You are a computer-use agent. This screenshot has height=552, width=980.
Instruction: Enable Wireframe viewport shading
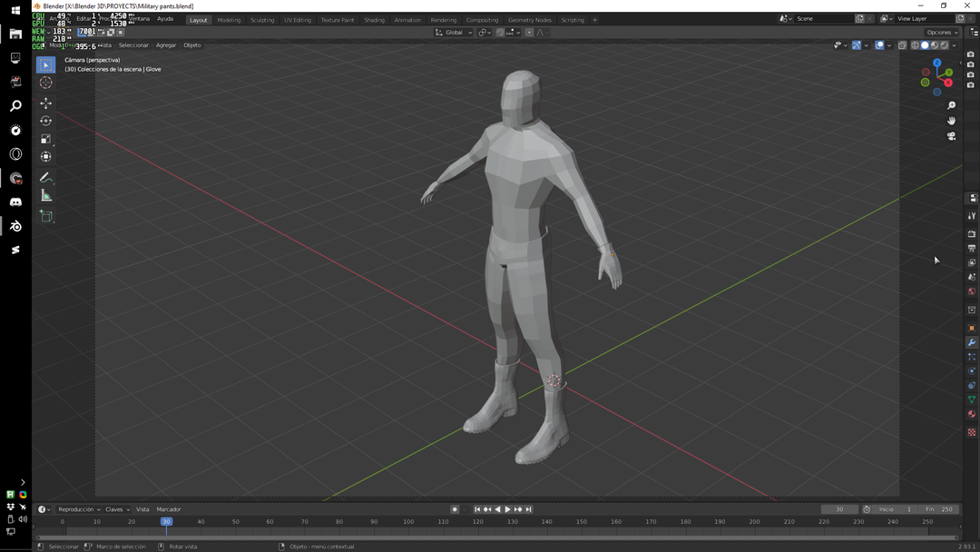pyautogui.click(x=915, y=44)
